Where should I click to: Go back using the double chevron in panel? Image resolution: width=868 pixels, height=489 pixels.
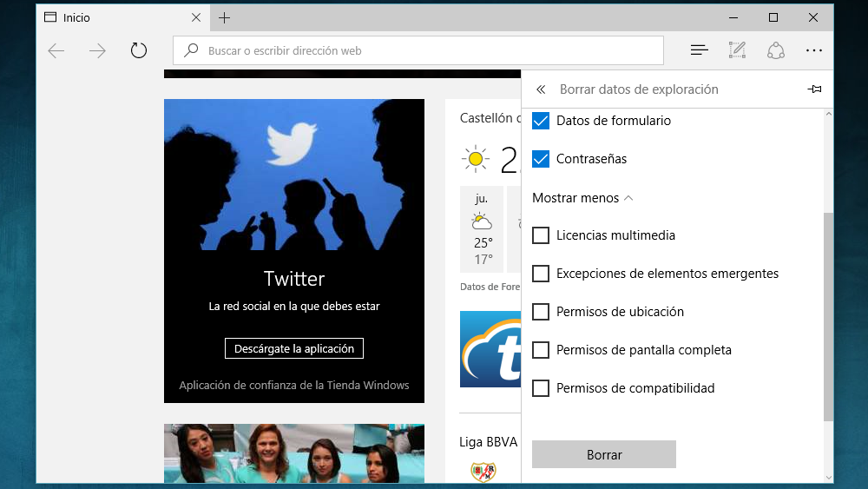[x=541, y=89]
